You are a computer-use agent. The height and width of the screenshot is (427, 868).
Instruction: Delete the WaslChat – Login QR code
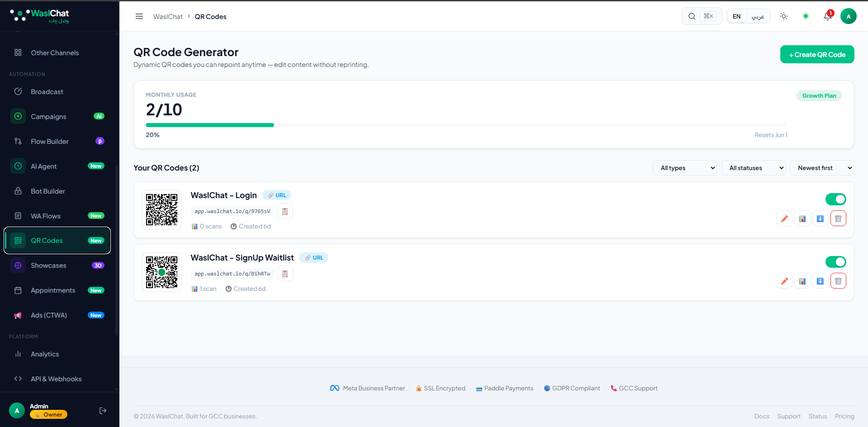pyautogui.click(x=838, y=218)
